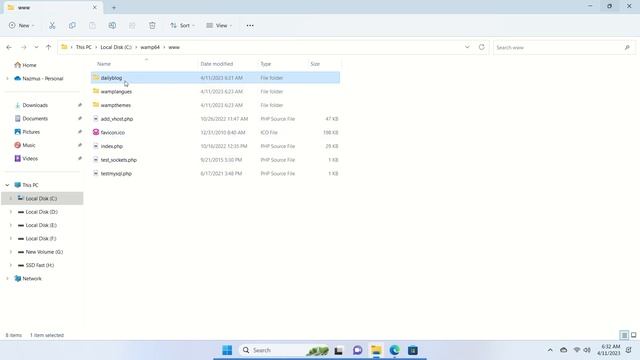Screen dimensions: 640x360
Task: Open the See more three-dots menu
Action: [x=250, y=25]
